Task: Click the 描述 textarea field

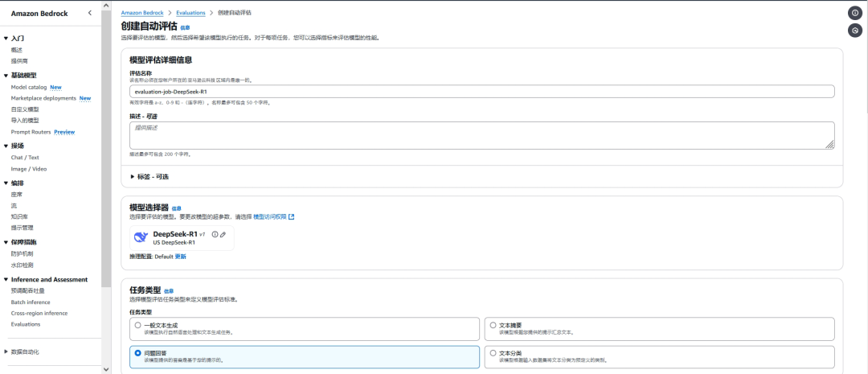Action: coord(481,135)
